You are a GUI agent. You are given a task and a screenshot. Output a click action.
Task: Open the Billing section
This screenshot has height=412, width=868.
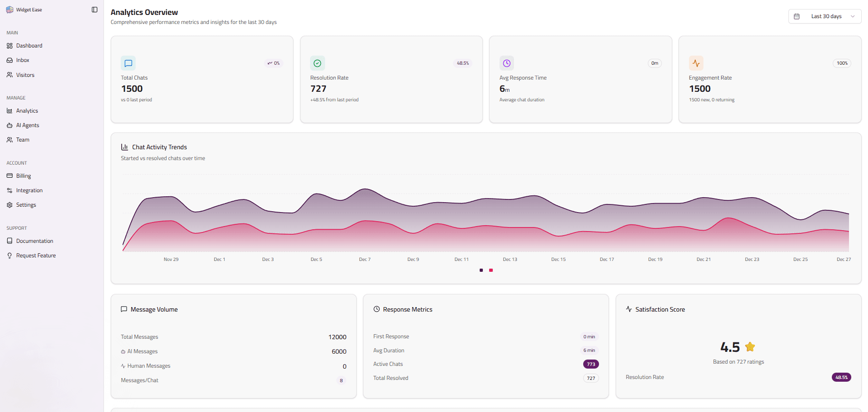coord(24,176)
